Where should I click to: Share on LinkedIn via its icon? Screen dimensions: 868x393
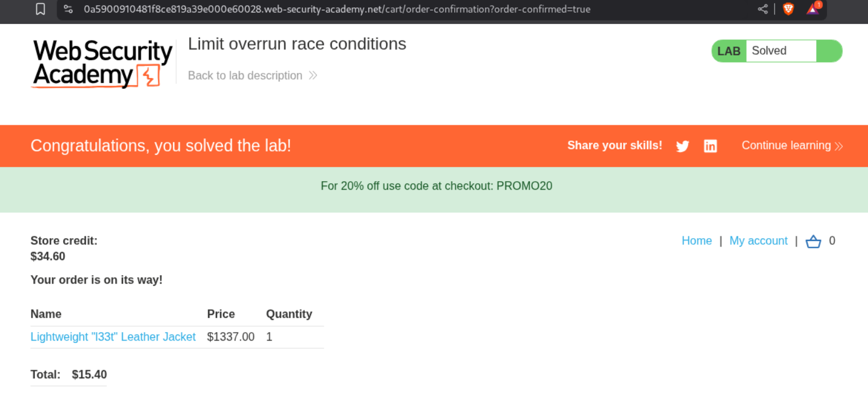[710, 146]
